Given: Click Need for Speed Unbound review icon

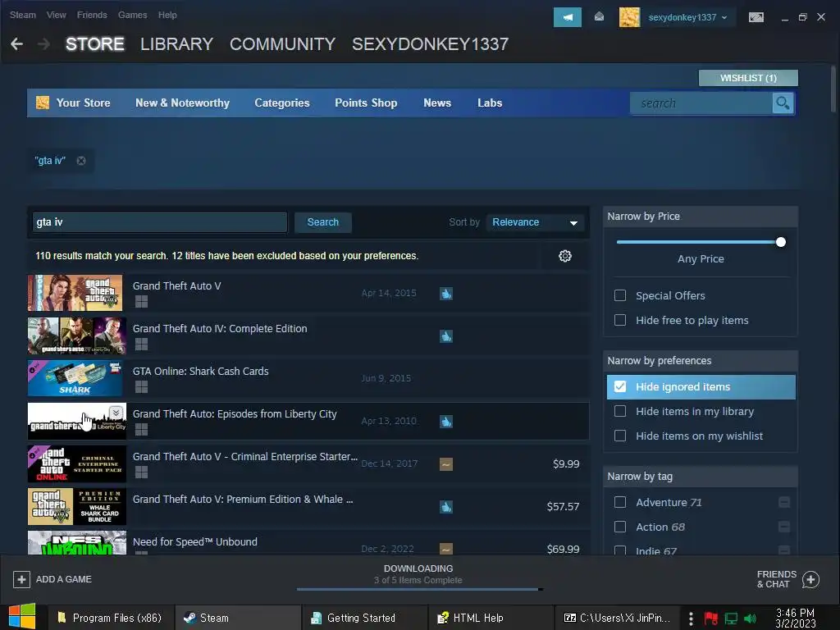Looking at the screenshot, I should click(446, 549).
